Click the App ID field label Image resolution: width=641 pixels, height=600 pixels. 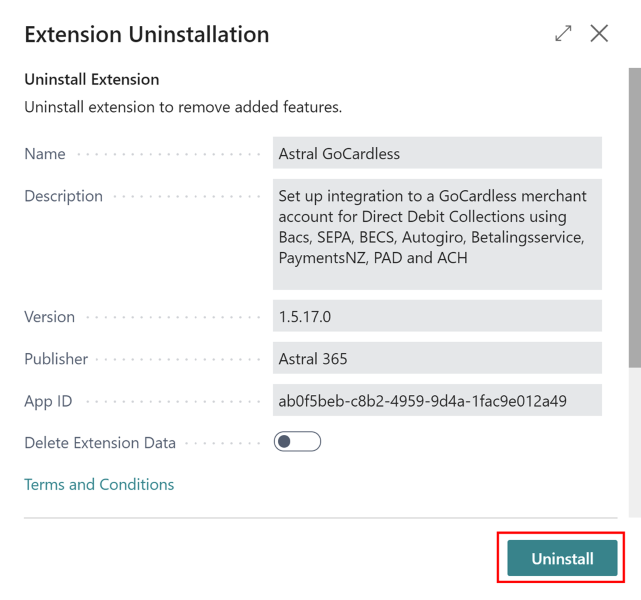[x=48, y=401]
